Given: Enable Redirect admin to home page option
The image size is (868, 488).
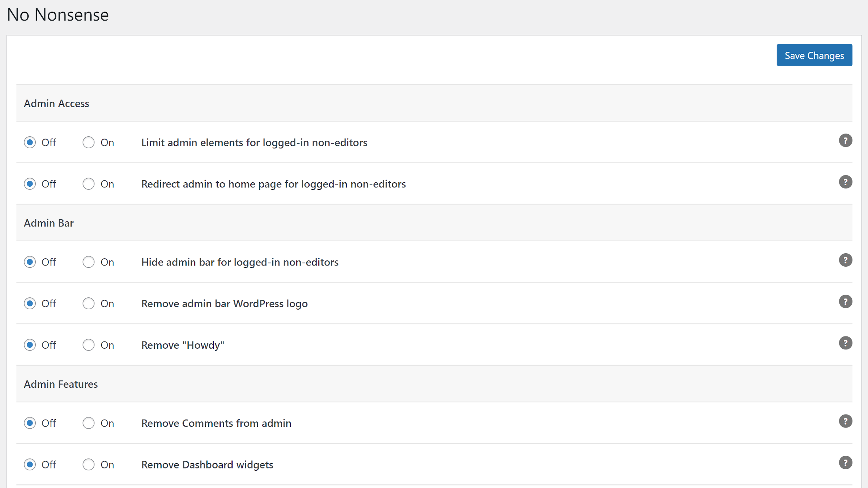Looking at the screenshot, I should (88, 184).
